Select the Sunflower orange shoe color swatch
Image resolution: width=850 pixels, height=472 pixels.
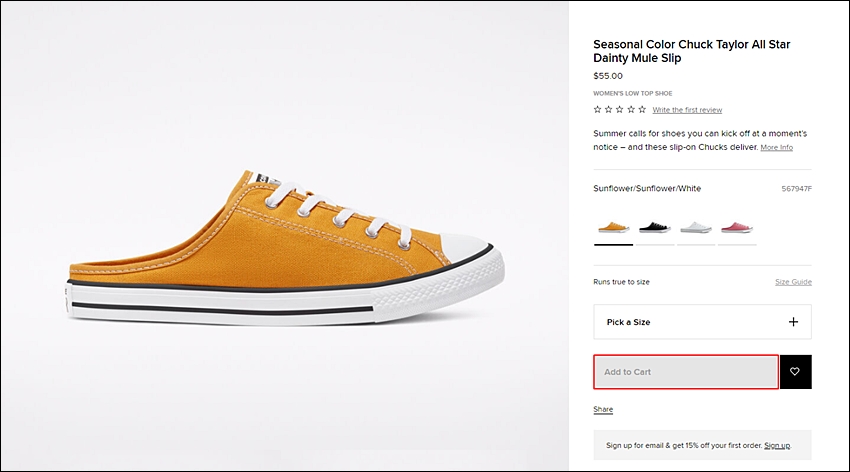tap(614, 228)
